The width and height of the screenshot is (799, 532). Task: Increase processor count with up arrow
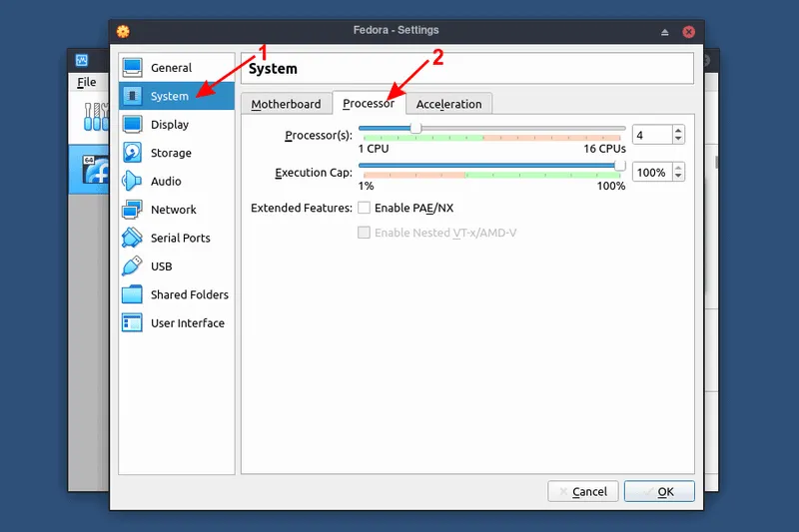point(678,131)
